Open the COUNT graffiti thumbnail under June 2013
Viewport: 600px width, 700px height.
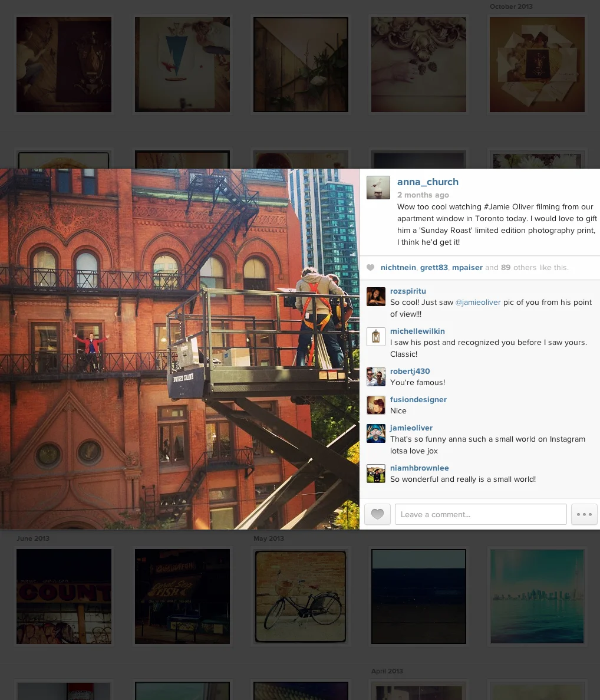pos(64,596)
